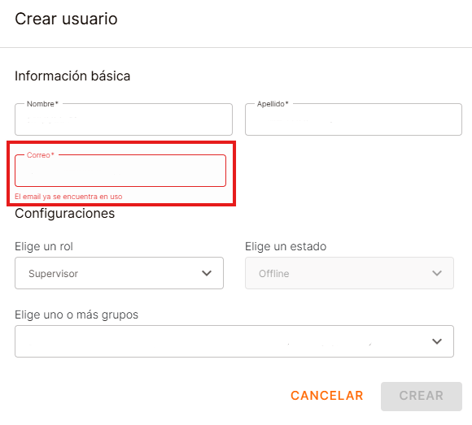This screenshot has width=472, height=425.
Task: Click the 'Crear usuario' dialog title
Action: coord(66,19)
